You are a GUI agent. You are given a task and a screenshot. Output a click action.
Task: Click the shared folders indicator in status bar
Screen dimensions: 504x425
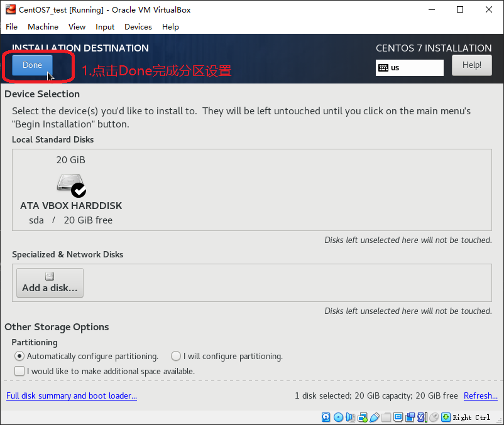386,417
